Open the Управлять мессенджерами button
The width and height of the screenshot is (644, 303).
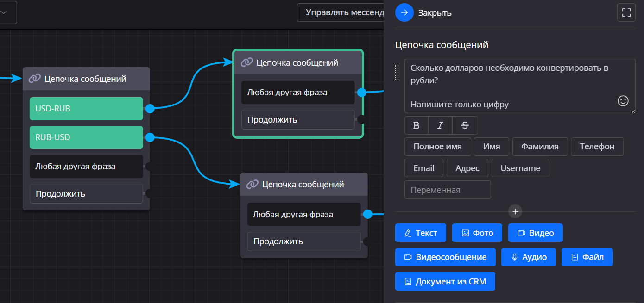343,12
